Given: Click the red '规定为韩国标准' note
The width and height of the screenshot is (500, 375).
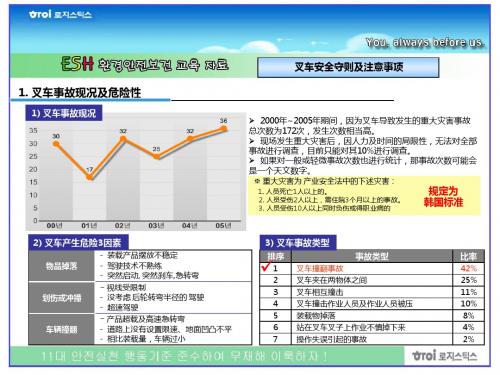Looking at the screenshot, I should (443, 196).
